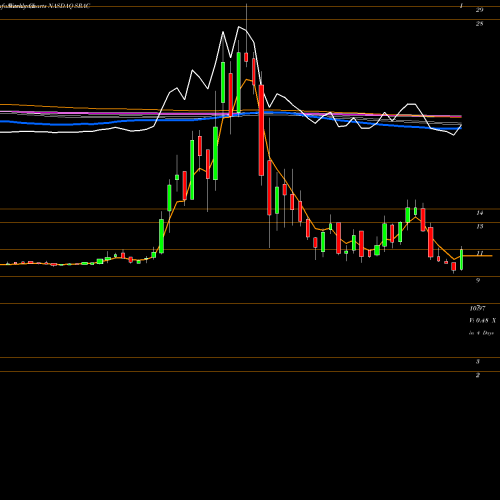Click the 'V: 0.48 X' volume readout

[482, 320]
